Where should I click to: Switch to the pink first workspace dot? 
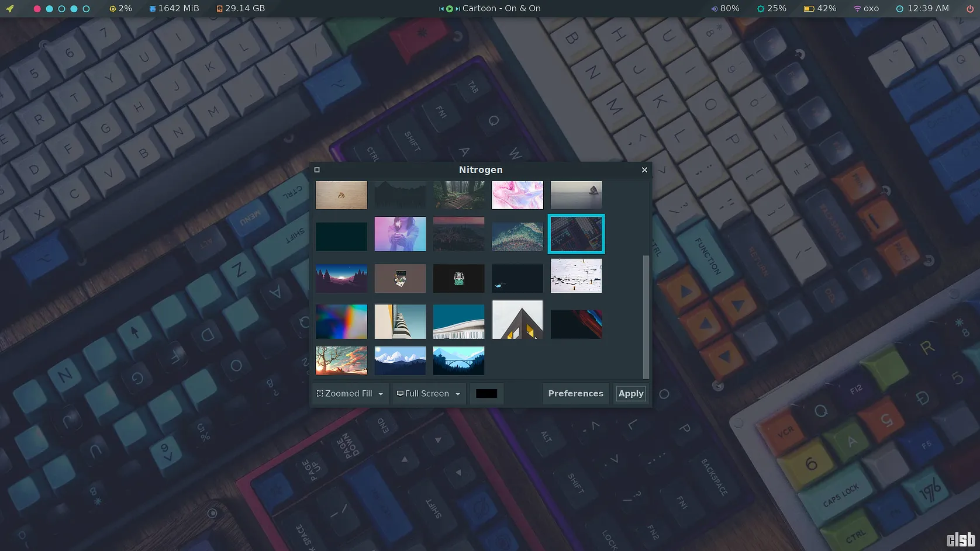[37, 9]
